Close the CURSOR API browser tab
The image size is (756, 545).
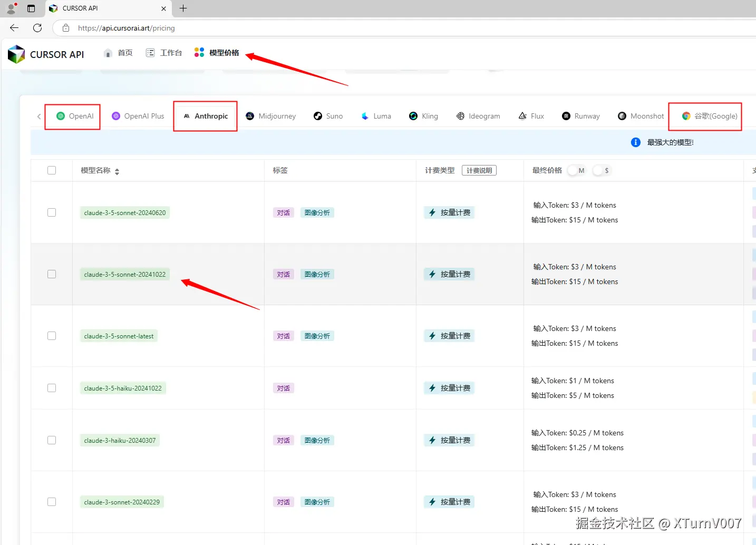[x=163, y=8]
